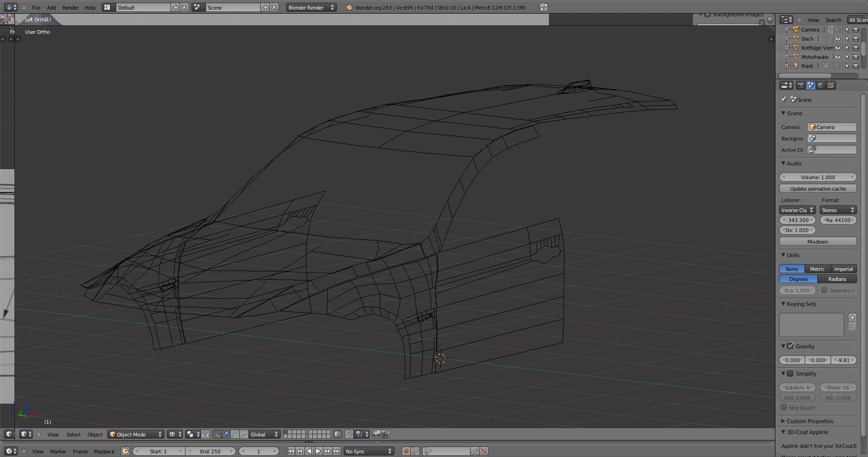The image size is (868, 457).
Task: Collapse the Audio panel
Action: pos(783,163)
